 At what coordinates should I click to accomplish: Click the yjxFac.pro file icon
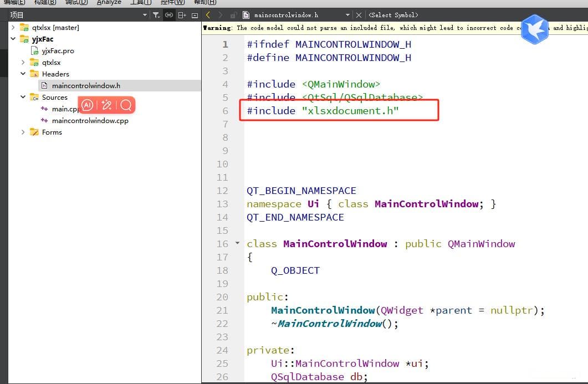point(34,50)
